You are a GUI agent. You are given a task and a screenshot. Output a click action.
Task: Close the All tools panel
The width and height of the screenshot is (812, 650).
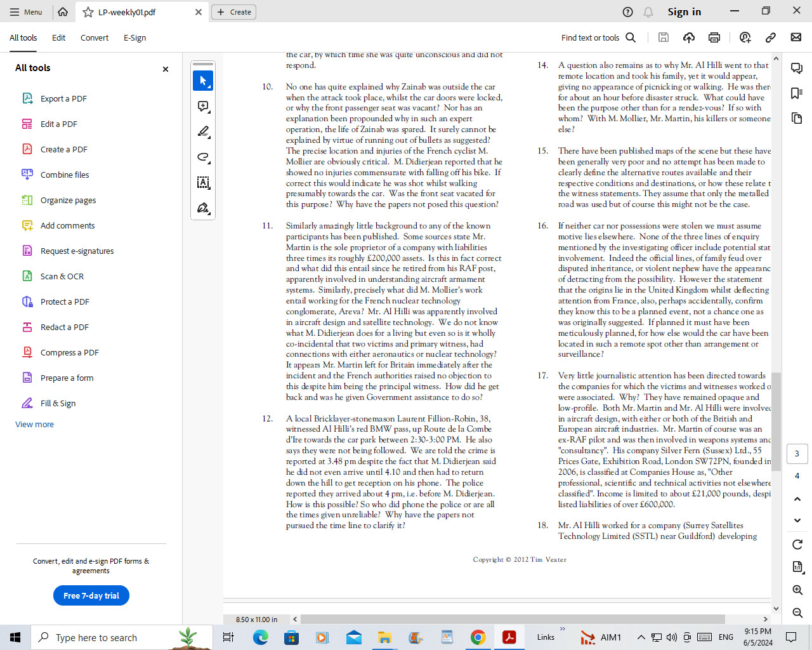click(x=166, y=69)
